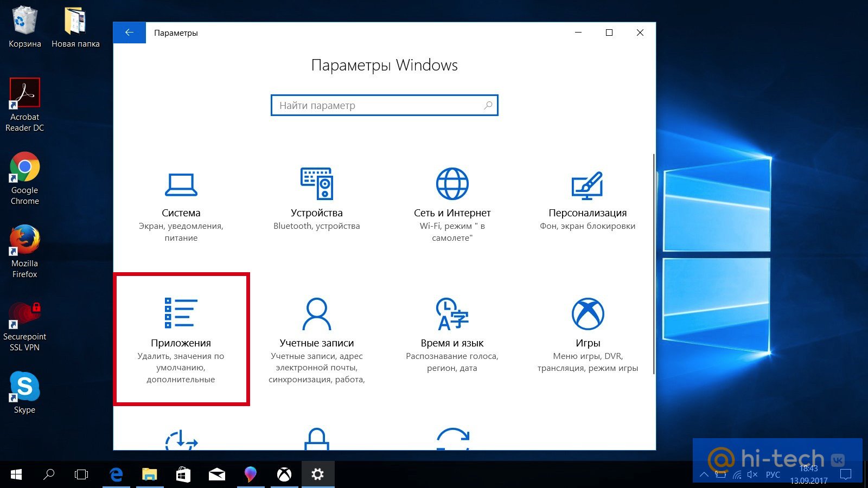Click the Settings window vertical scrollbar
The width and height of the screenshot is (868, 488).
click(653, 264)
